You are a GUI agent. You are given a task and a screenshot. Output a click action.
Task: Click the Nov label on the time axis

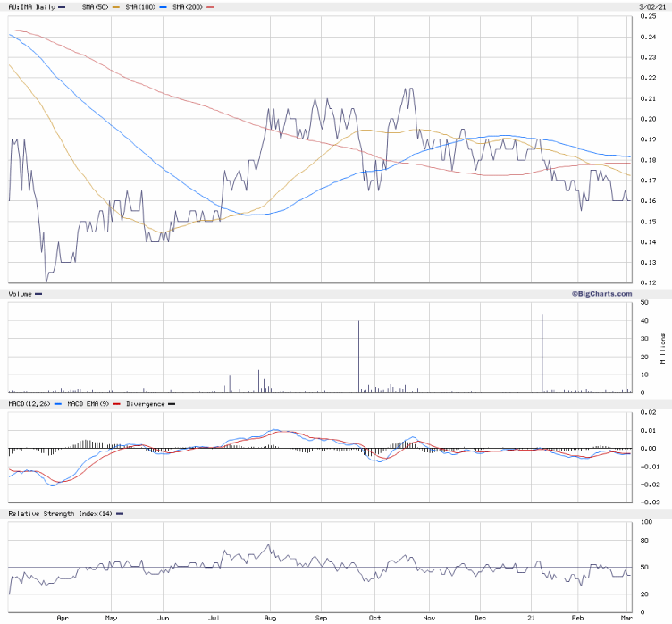[429, 617]
